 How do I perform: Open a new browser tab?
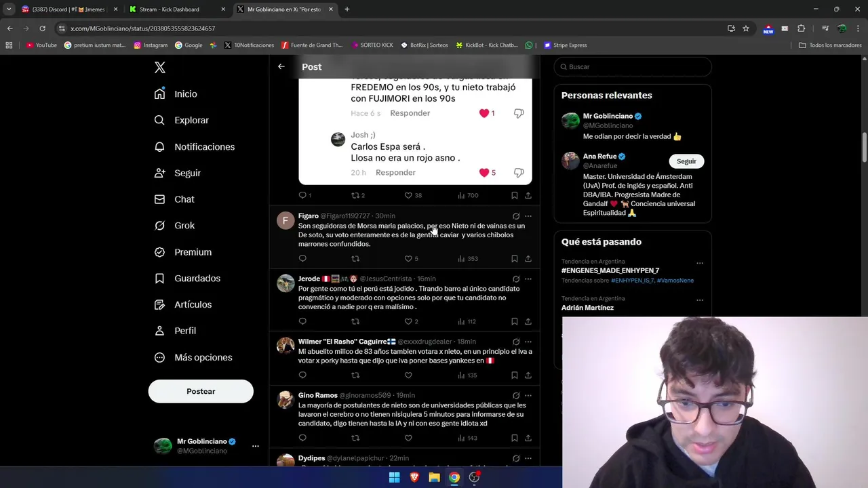click(347, 9)
